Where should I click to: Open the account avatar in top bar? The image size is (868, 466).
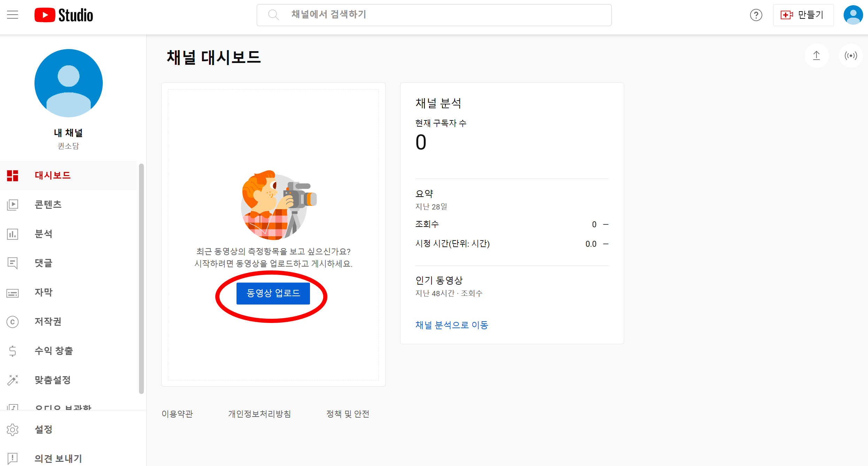point(853,15)
